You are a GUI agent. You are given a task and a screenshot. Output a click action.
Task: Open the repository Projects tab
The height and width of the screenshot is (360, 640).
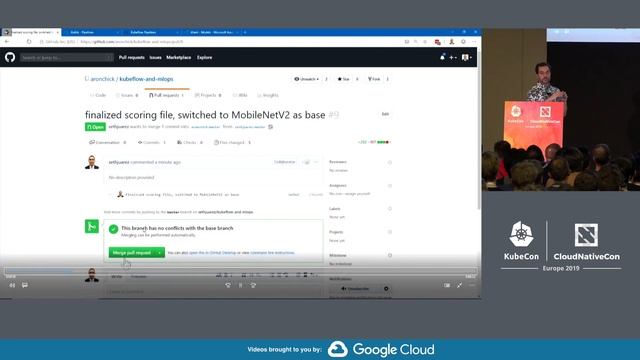(208, 95)
